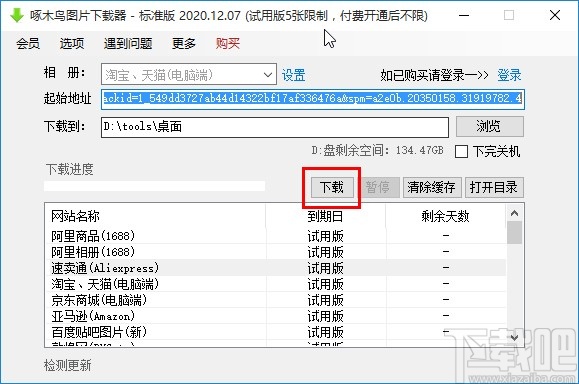579x384 pixels.
Task: Open the 更多 menu
Action: tap(184, 44)
